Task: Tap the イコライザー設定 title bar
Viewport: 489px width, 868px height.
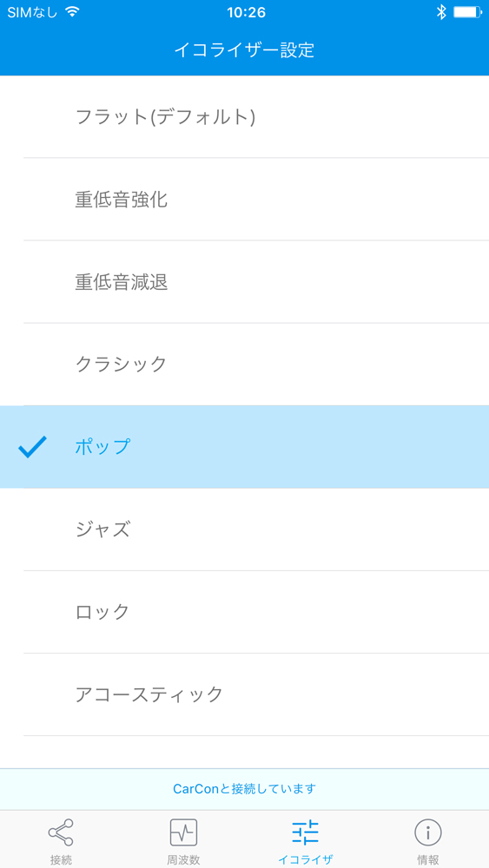Action: [244, 50]
